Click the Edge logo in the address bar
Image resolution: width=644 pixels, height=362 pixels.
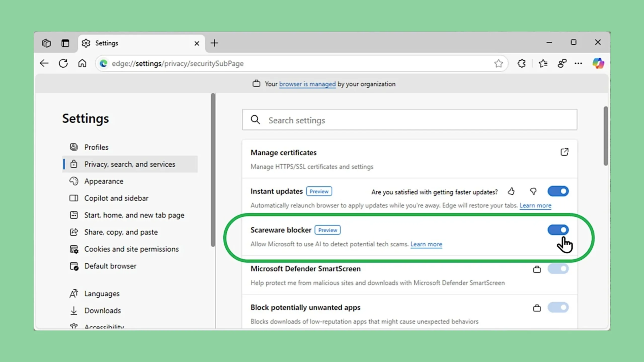103,63
